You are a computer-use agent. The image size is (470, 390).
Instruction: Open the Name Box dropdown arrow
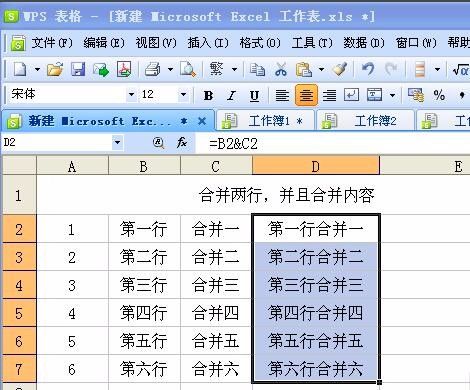117,143
